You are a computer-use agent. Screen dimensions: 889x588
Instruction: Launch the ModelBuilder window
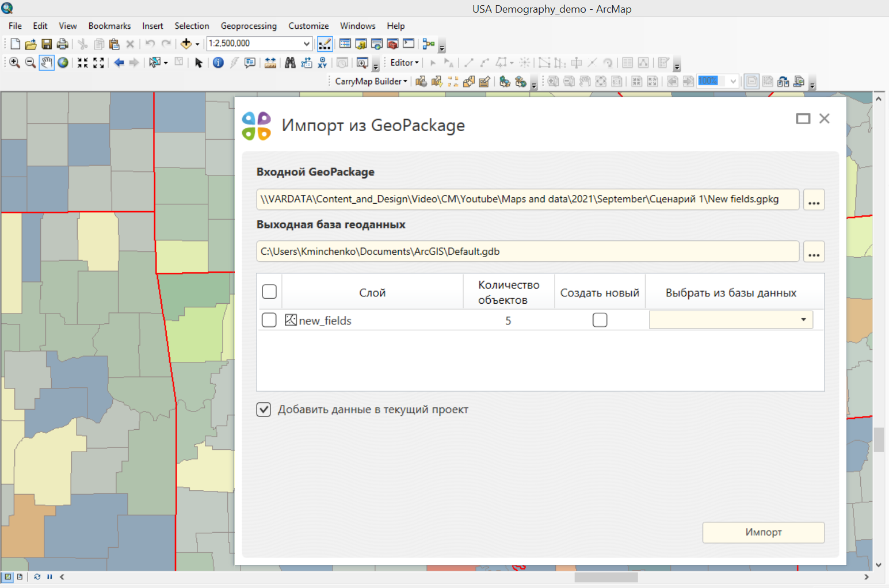click(429, 44)
